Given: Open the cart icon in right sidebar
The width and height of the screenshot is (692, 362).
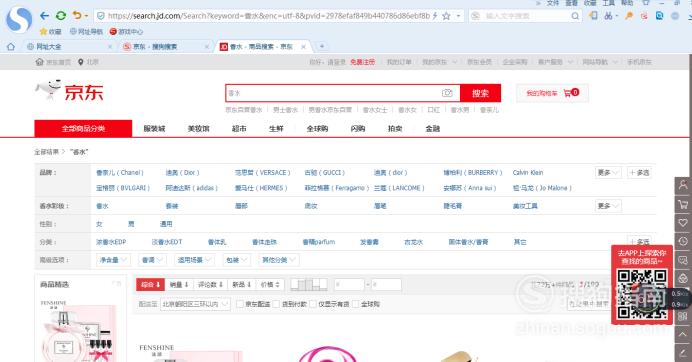Looking at the screenshot, I should 683,204.
